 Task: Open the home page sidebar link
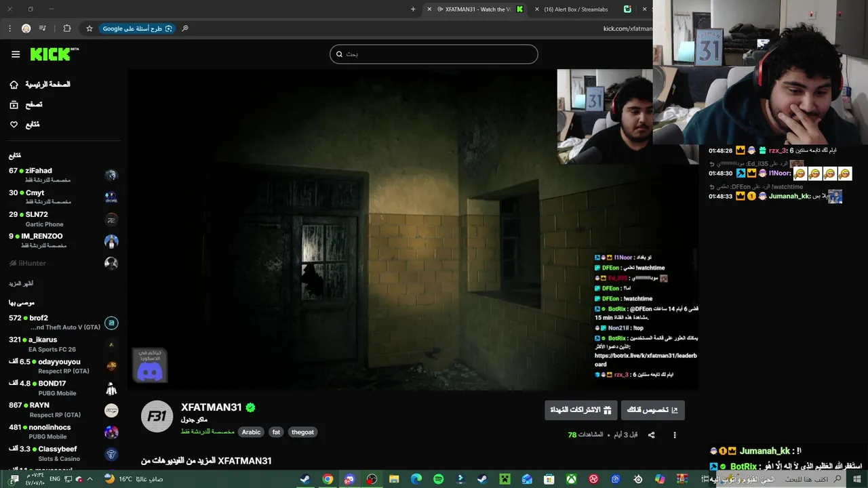coord(40,85)
